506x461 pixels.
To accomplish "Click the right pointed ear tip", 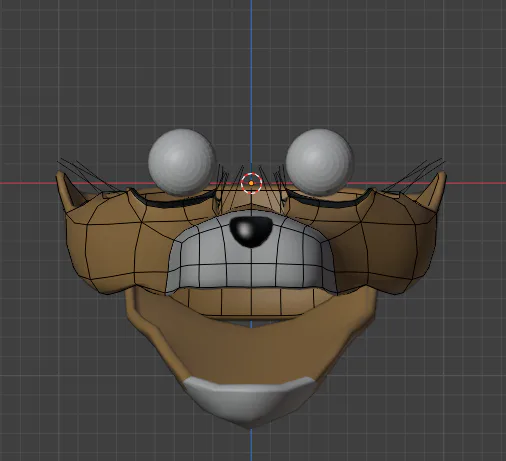I will pyautogui.click(x=442, y=176).
